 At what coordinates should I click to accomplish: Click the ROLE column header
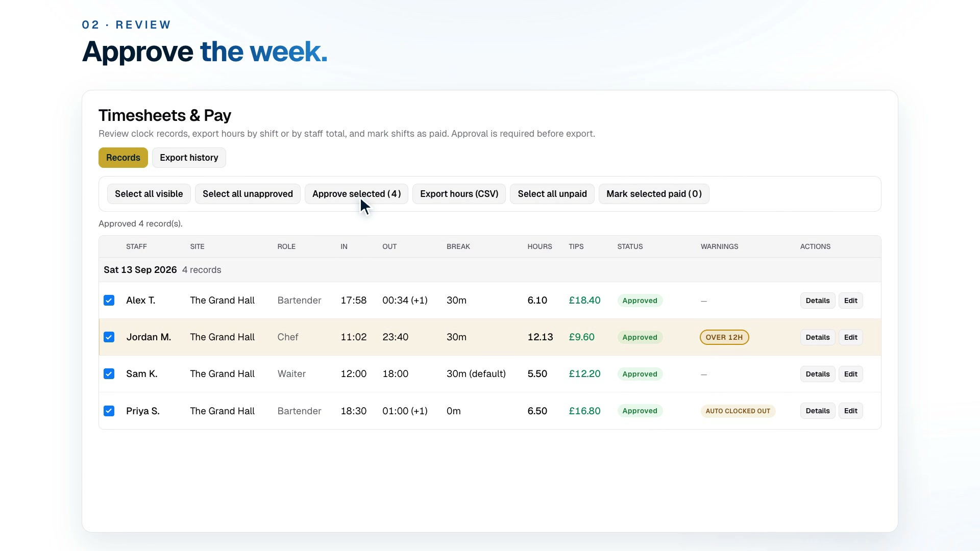(x=286, y=246)
